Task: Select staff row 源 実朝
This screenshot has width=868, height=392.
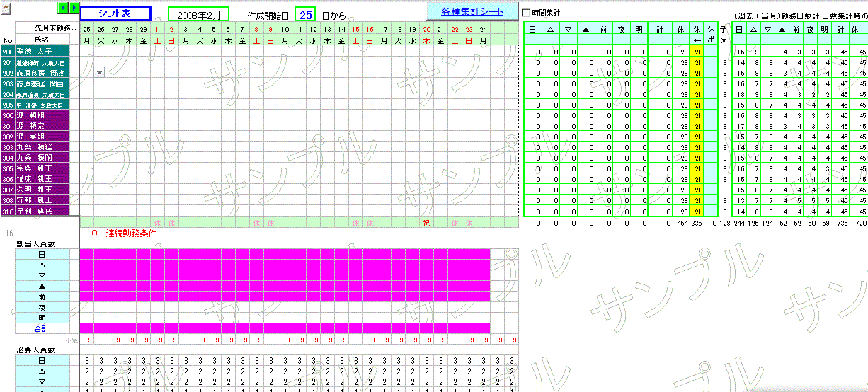Action: (43, 137)
